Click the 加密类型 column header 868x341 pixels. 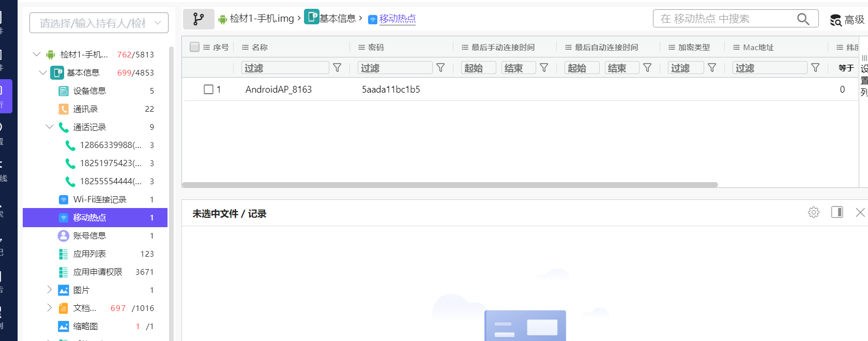pos(694,47)
